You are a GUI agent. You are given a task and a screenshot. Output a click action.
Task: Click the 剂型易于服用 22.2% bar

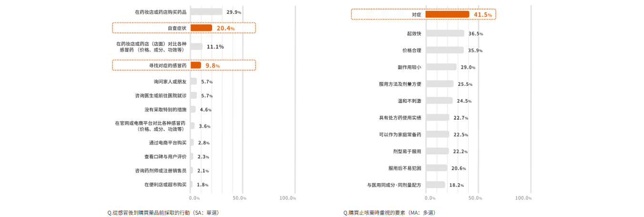pos(437,151)
